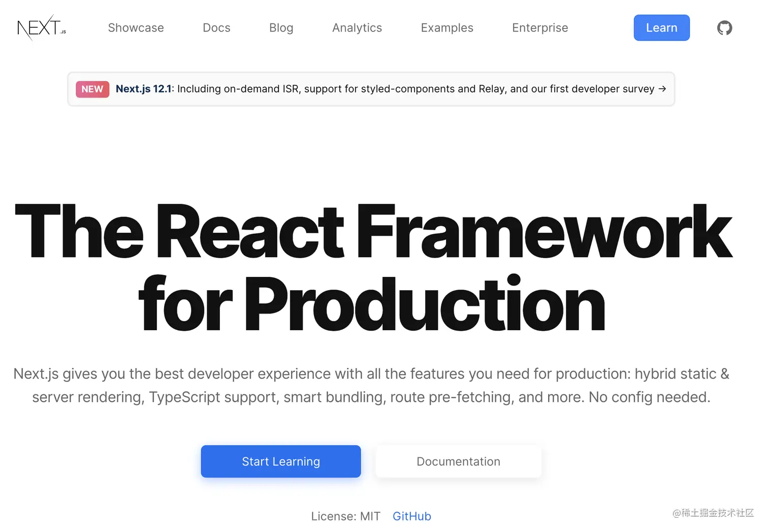Open the Next.js 12.1 announcement banner
The width and height of the screenshot is (768, 532).
[371, 89]
